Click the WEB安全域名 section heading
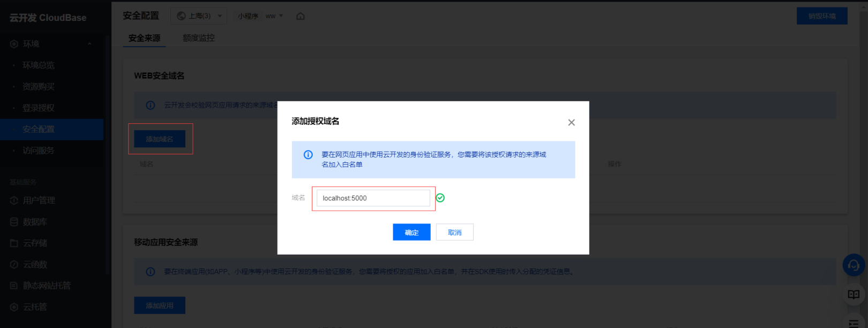The height and width of the screenshot is (328, 868). 159,76
